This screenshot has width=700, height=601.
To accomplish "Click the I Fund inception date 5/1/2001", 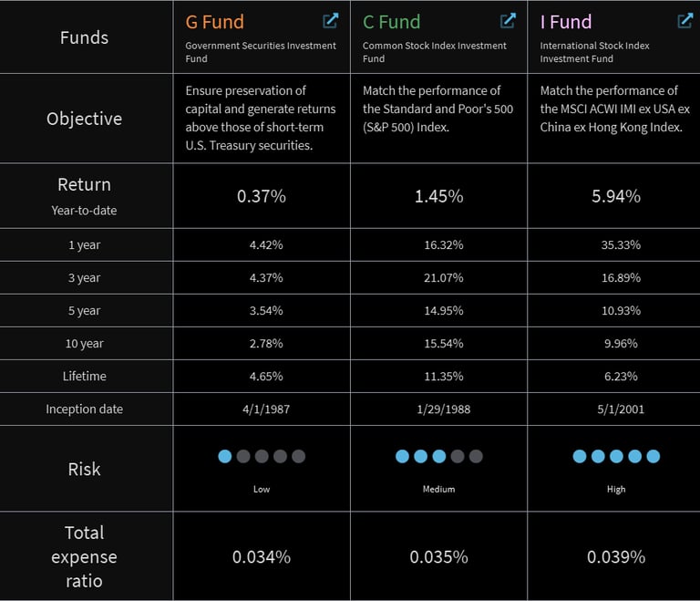I will click(616, 409).
